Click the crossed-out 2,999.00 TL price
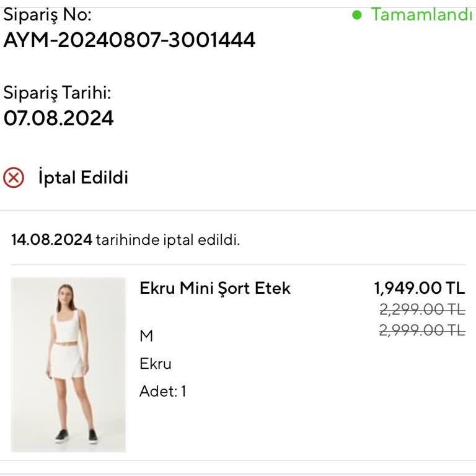Viewport: 476px width, 476px height. [421, 330]
